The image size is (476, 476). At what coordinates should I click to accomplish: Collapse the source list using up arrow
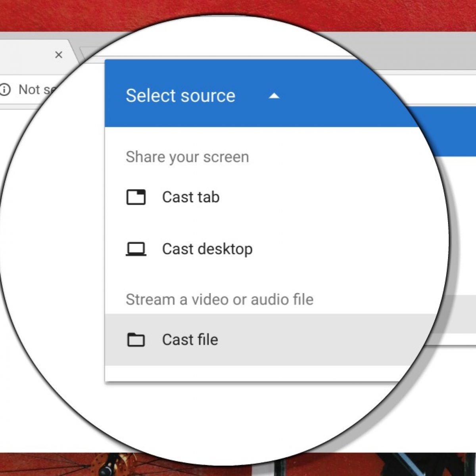click(274, 96)
